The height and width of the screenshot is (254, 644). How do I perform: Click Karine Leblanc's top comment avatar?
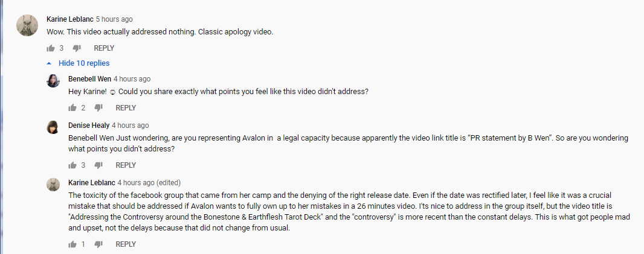click(27, 25)
